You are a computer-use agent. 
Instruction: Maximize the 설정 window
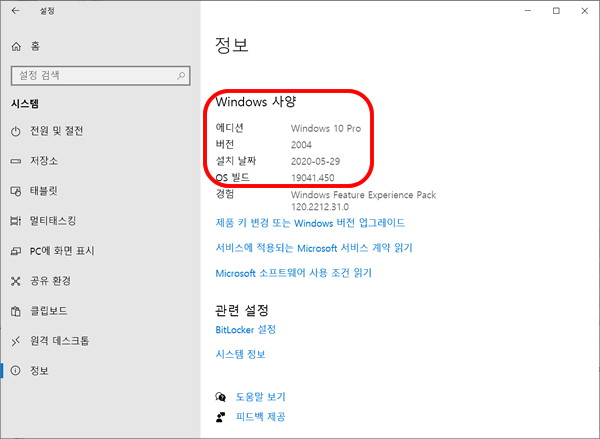pyautogui.click(x=556, y=11)
